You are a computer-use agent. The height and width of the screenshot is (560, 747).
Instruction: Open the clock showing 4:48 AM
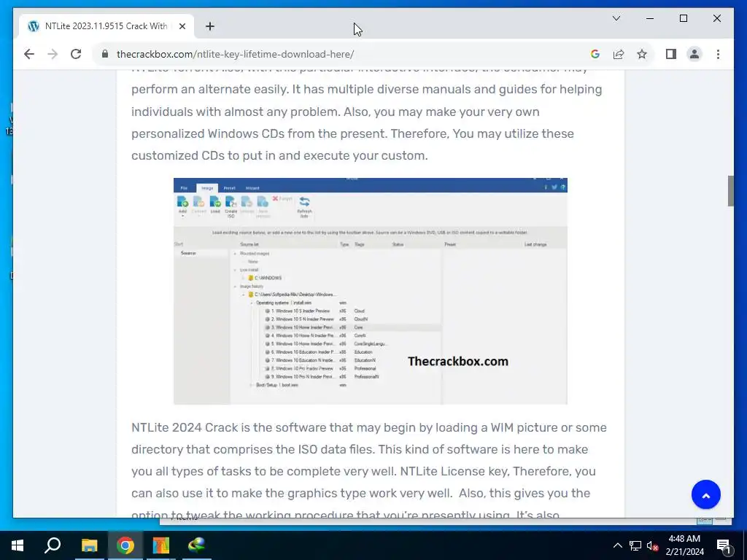(x=684, y=545)
